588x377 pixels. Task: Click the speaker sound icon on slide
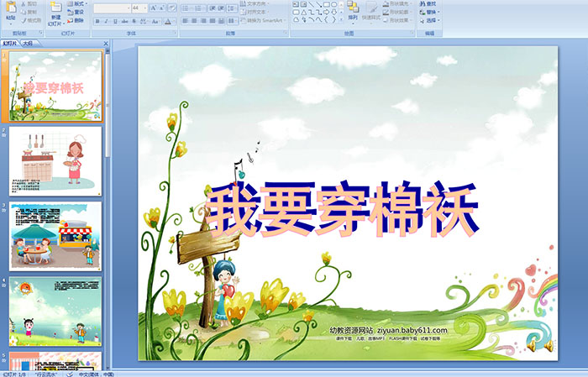coord(548,345)
